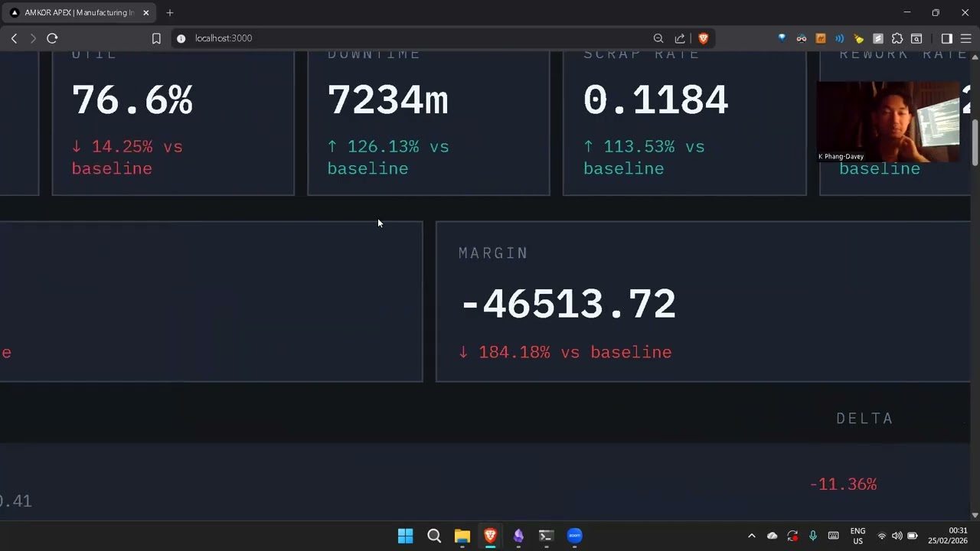
Task: Open the Terminal app on the taskbar
Action: [546, 536]
